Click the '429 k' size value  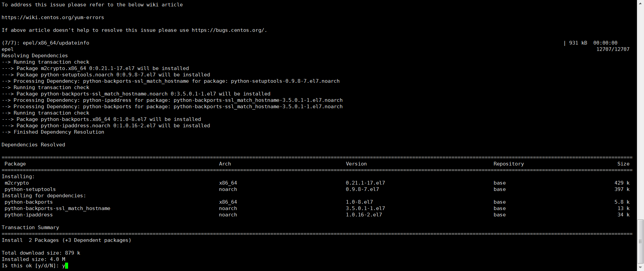coord(622,183)
